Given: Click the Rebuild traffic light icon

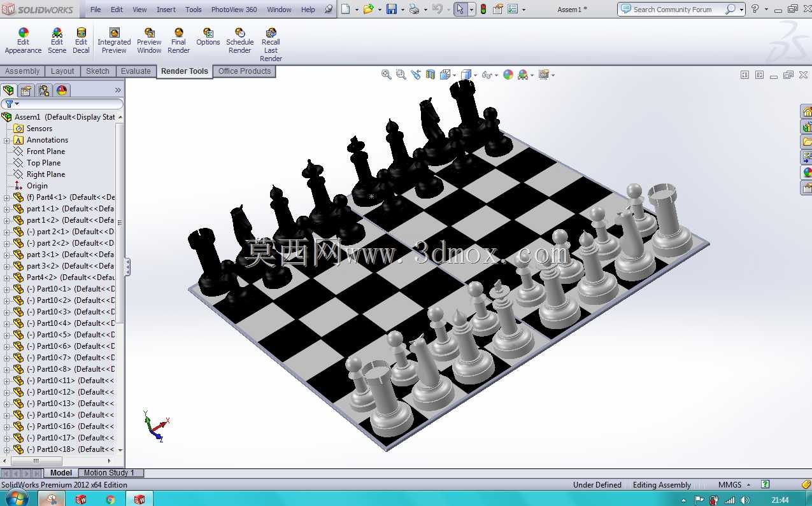Looking at the screenshot, I should point(483,9).
